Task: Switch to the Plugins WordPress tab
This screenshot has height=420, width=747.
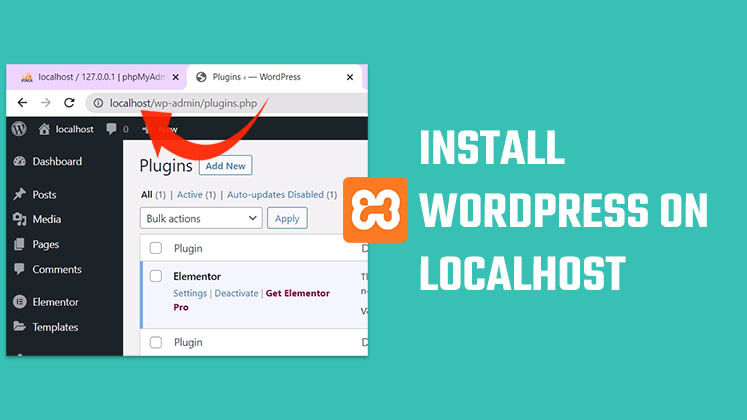Action: [x=274, y=77]
